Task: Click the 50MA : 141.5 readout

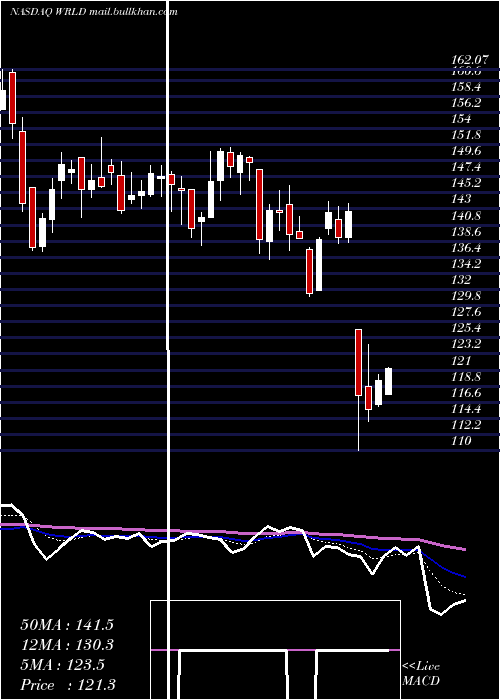Action: [67, 625]
